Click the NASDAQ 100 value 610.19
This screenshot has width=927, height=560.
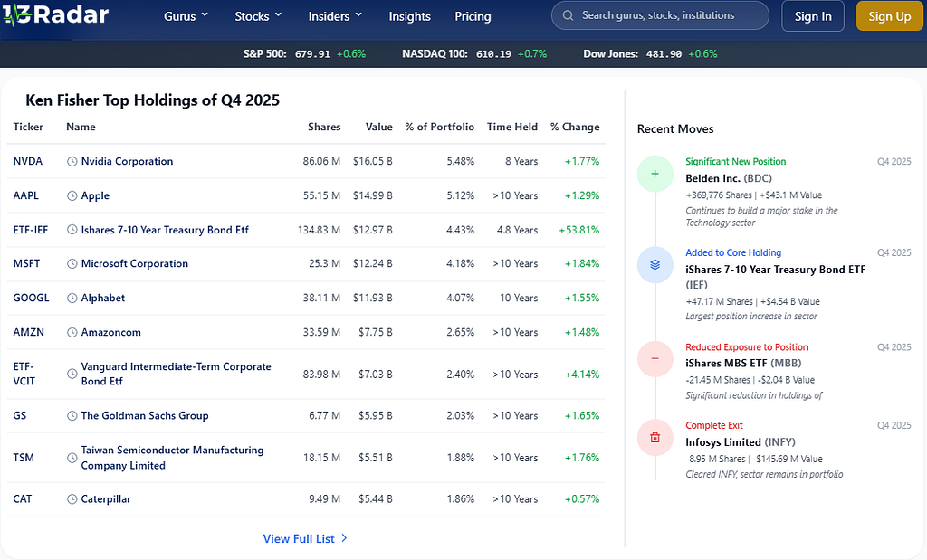493,54
